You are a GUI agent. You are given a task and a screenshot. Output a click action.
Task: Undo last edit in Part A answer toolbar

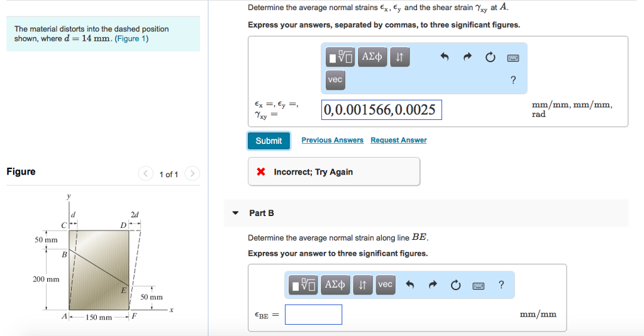(x=445, y=57)
